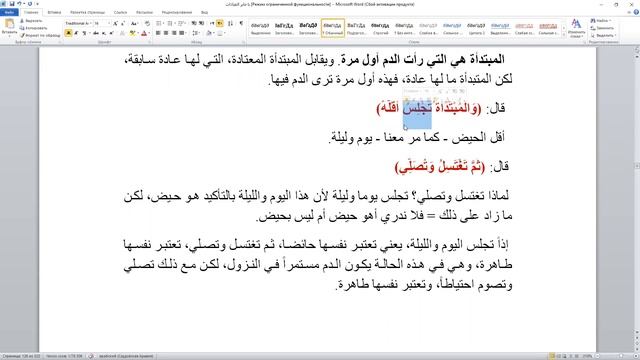Screen dimensions: 640x360
Task: Apply the Обычный (Normal) style
Action: [333, 28]
